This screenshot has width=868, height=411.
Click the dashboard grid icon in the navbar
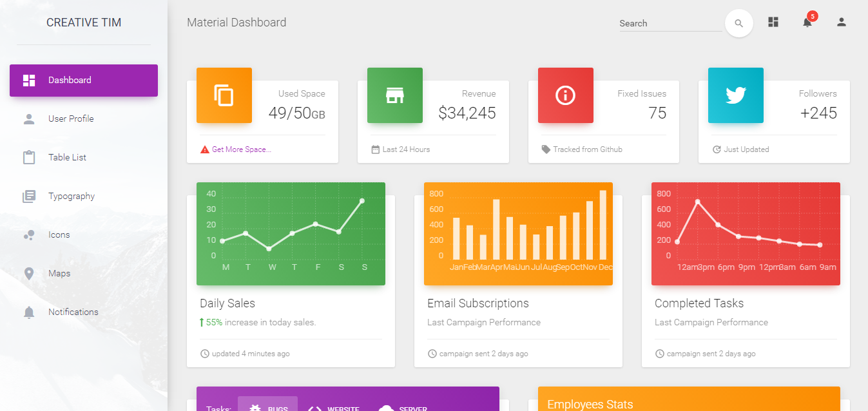[773, 21]
